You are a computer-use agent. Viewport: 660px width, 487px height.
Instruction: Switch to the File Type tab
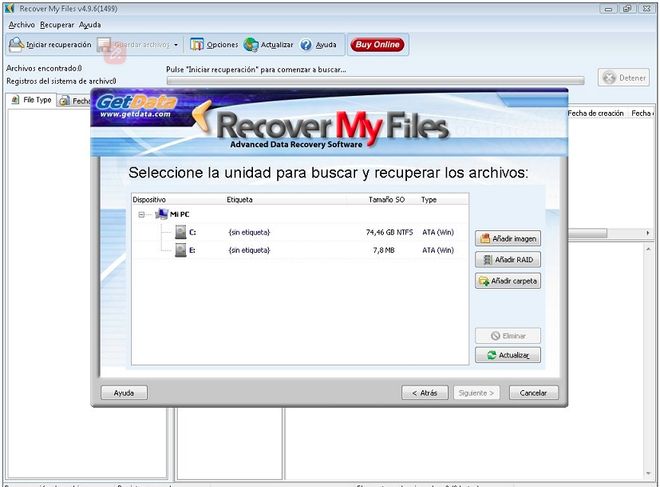32,100
